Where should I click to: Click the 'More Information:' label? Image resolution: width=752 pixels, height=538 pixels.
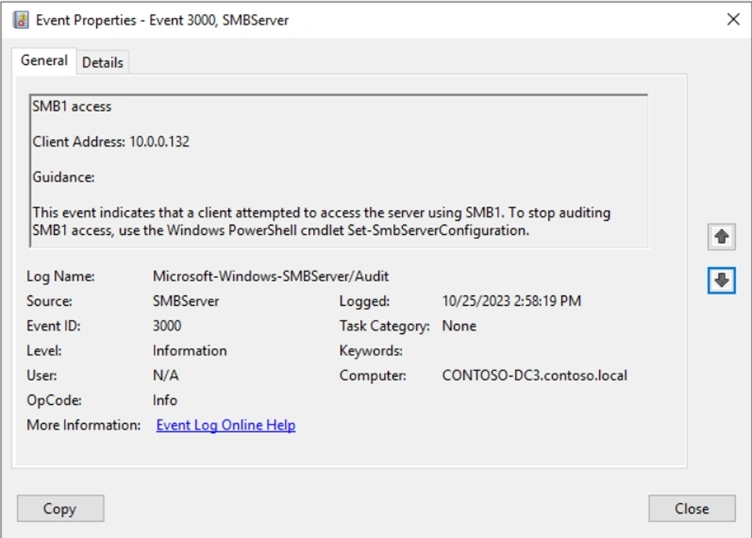pyautogui.click(x=83, y=425)
